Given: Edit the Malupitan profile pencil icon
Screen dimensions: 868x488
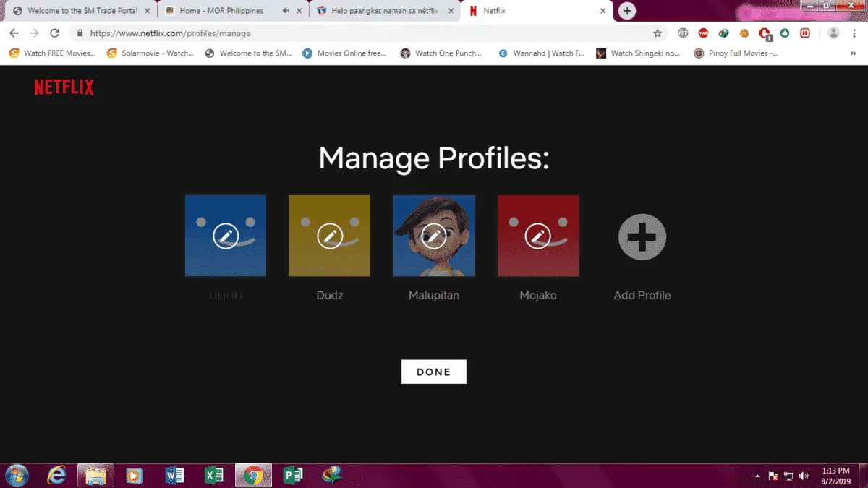Looking at the screenshot, I should tap(434, 236).
